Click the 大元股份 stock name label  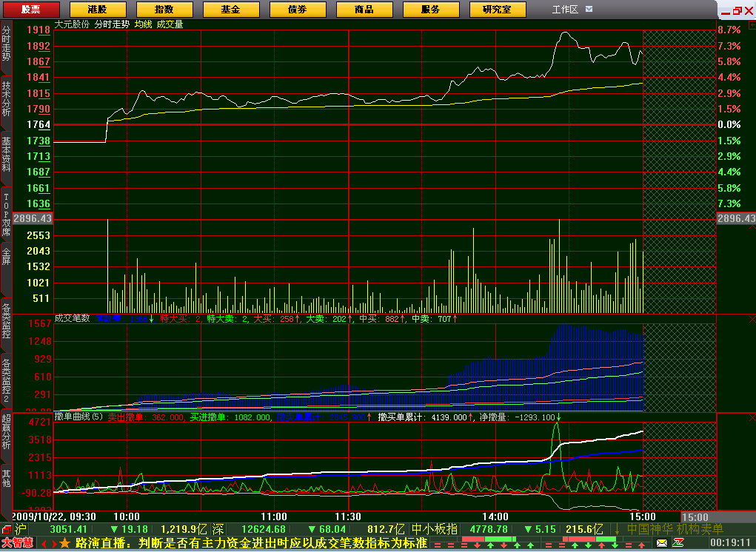point(72,24)
